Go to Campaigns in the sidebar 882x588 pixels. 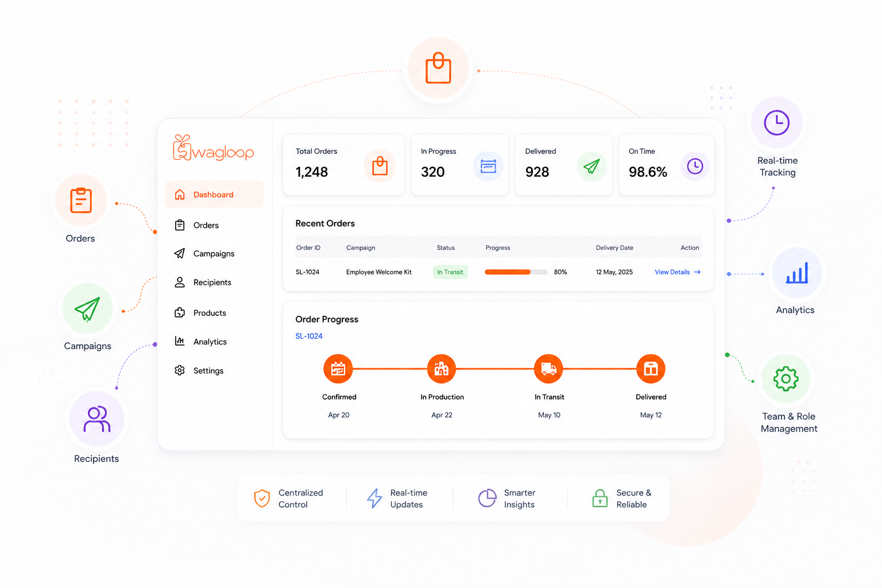[214, 253]
